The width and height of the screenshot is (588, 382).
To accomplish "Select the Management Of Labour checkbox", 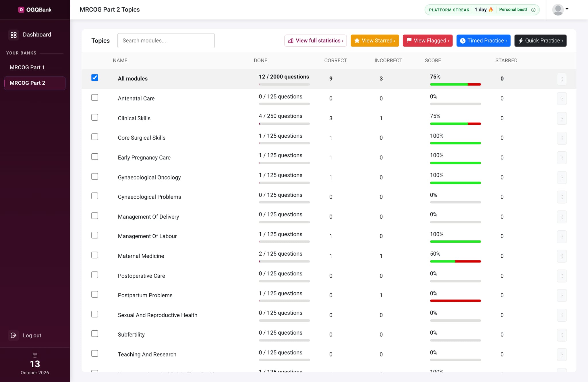I will pyautogui.click(x=95, y=235).
